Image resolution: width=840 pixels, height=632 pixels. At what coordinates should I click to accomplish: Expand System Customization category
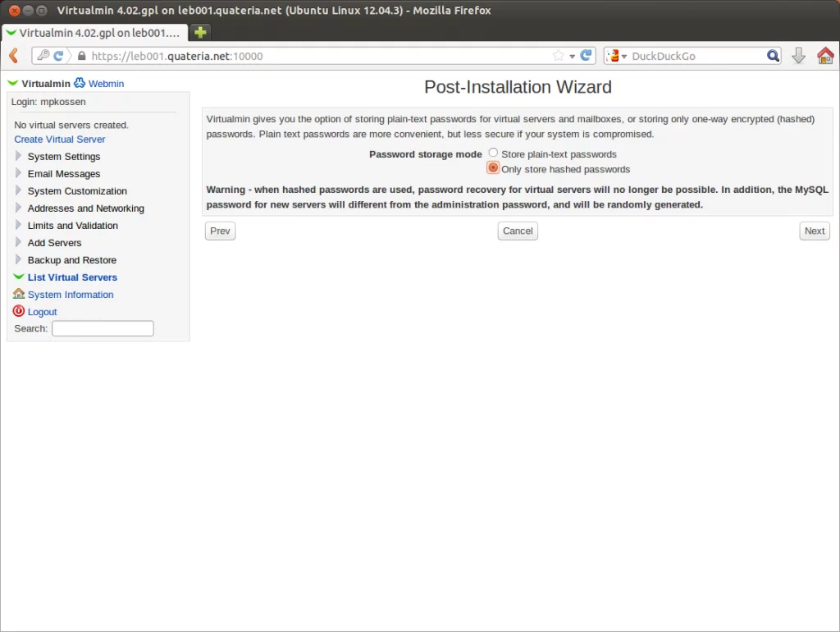[77, 191]
